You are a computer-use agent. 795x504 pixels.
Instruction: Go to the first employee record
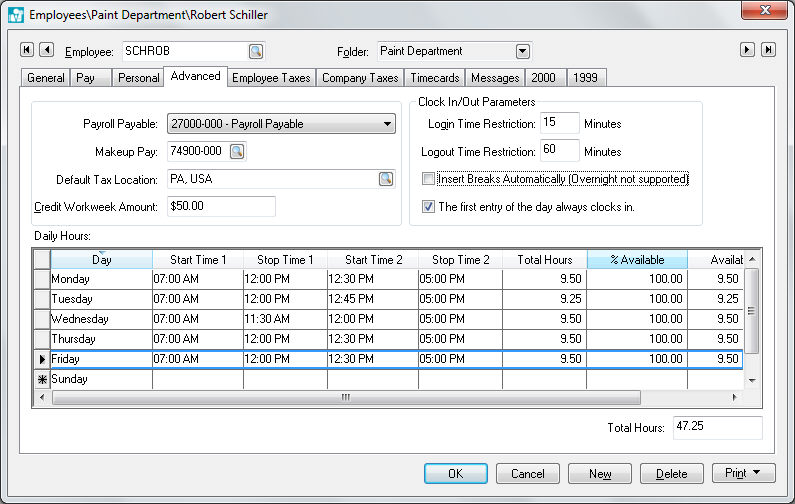click(27, 50)
